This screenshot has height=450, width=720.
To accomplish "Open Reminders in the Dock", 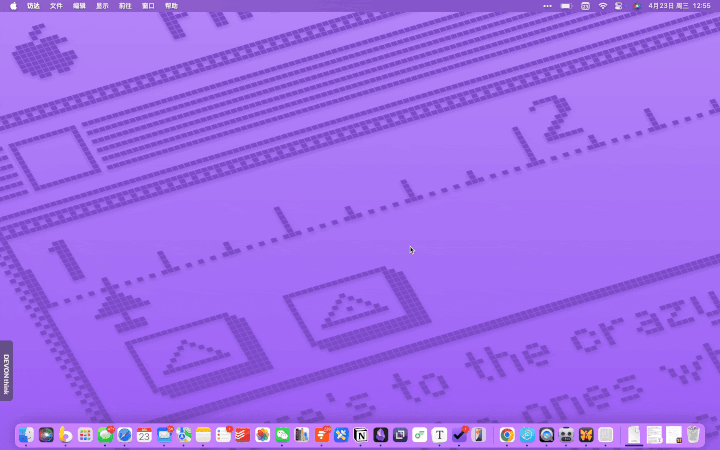I will 223,435.
